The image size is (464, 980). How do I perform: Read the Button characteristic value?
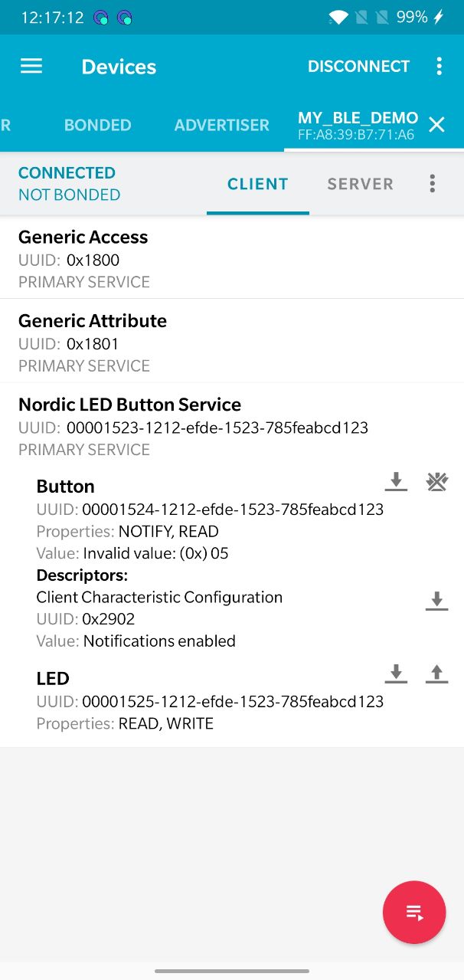pos(396,481)
